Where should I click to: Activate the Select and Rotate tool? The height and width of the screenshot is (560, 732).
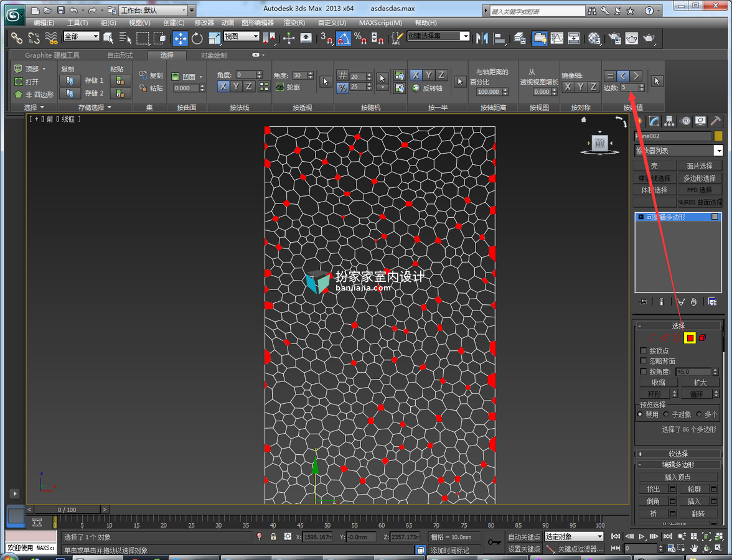[x=197, y=39]
